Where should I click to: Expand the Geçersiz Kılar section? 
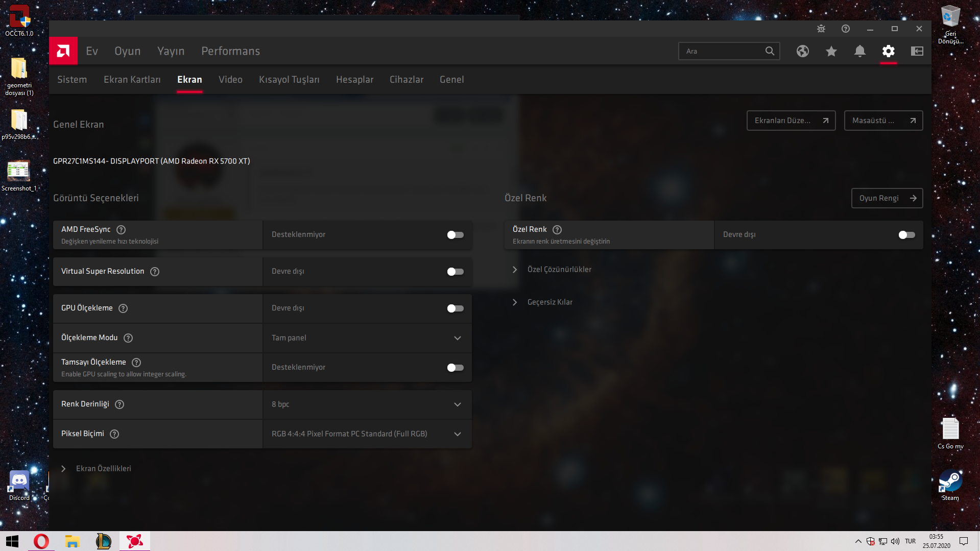(x=542, y=302)
